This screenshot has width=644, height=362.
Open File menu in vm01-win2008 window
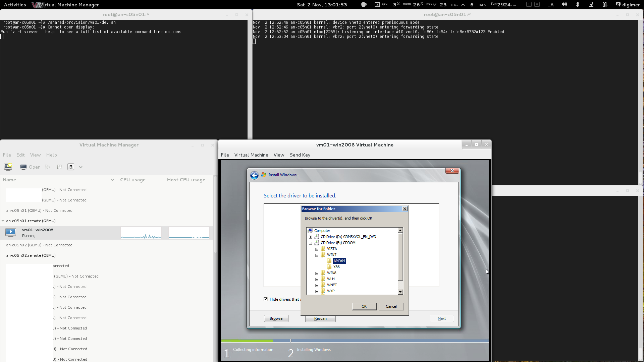coord(225,155)
